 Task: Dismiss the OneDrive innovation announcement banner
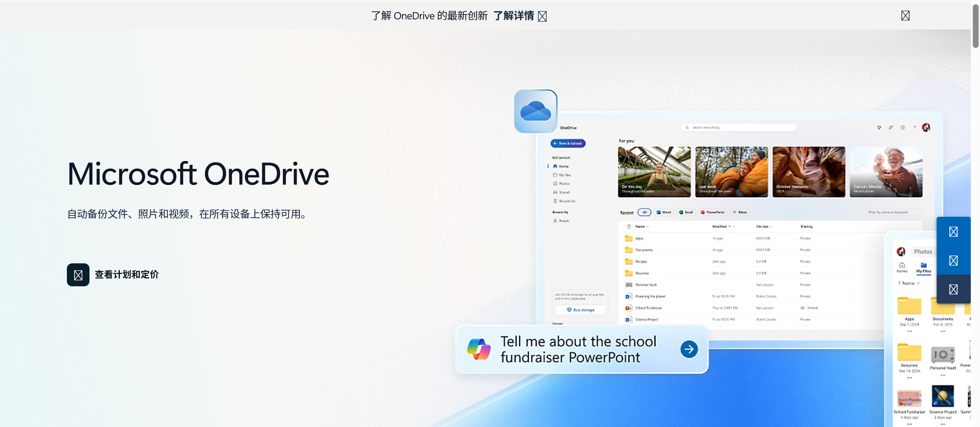[x=905, y=16]
